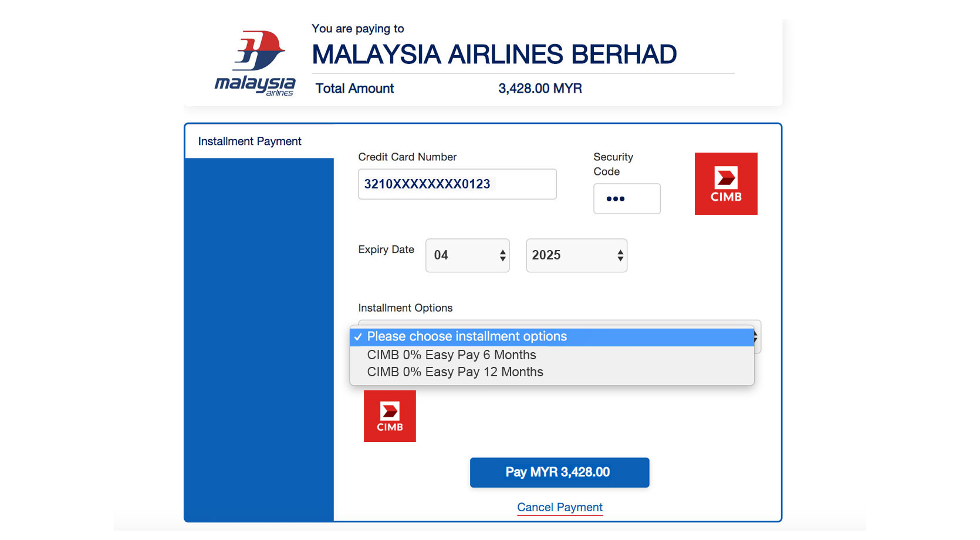The height and width of the screenshot is (540, 980).
Task: Click the checkmark beside the selected installment option
Action: tap(358, 337)
